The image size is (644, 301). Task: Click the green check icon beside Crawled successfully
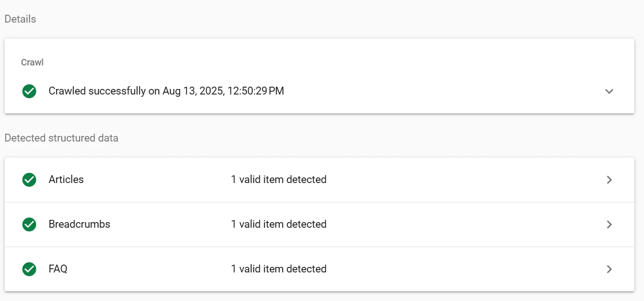(29, 91)
